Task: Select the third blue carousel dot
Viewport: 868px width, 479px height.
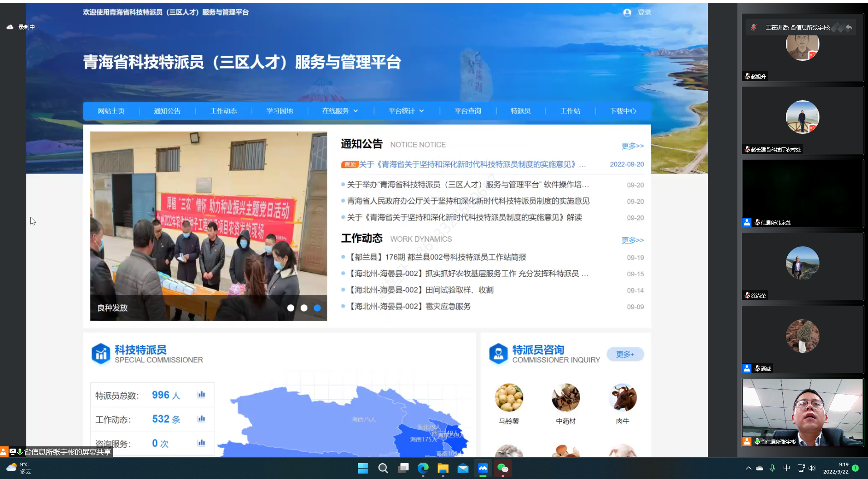Action: pyautogui.click(x=317, y=308)
